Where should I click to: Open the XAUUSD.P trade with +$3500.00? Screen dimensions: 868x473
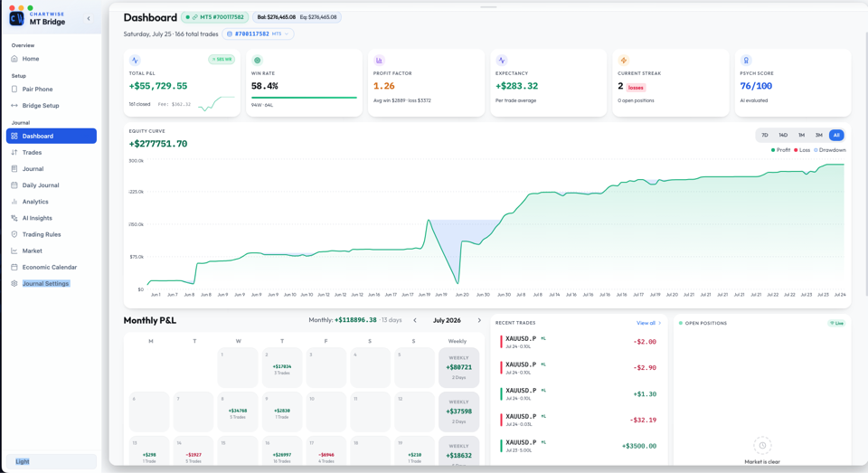[579, 446]
